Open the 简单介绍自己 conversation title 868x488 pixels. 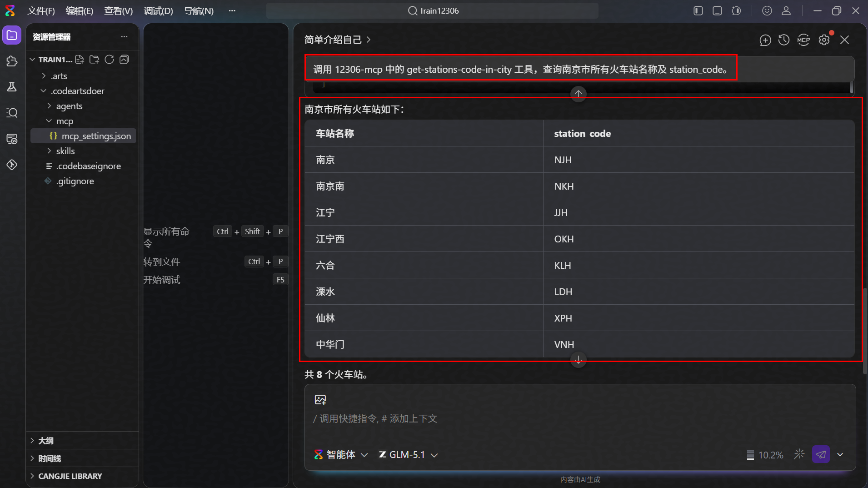(337, 40)
